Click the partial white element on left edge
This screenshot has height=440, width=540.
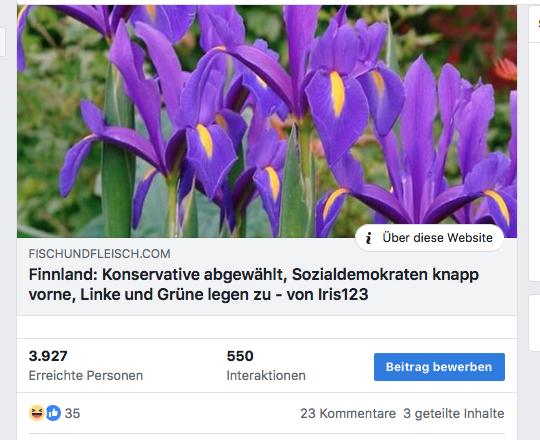pyautogui.click(x=2, y=42)
